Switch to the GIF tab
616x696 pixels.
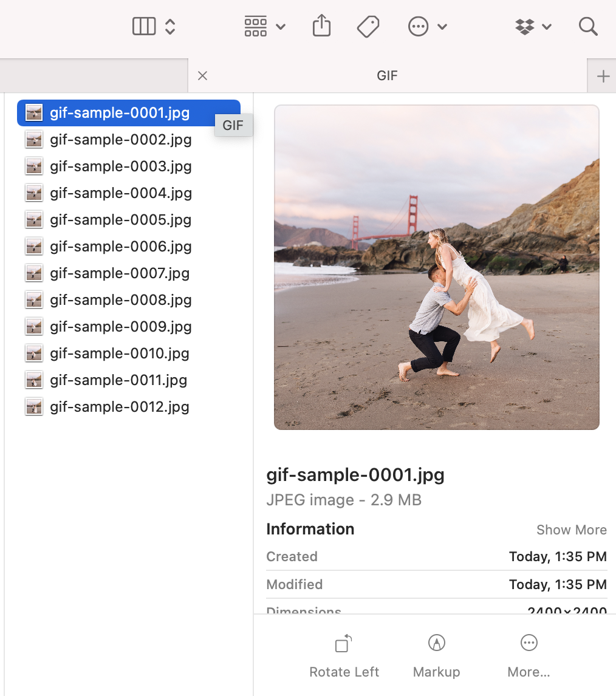click(387, 75)
